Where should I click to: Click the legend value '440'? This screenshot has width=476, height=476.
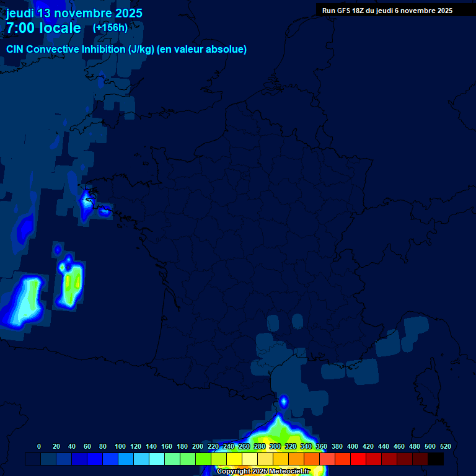[x=384, y=446]
